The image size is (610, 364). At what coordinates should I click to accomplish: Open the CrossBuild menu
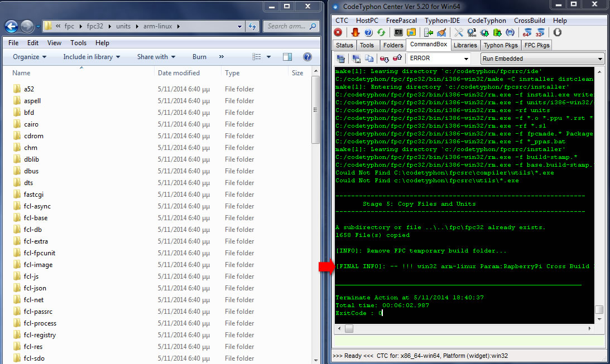[x=530, y=21]
